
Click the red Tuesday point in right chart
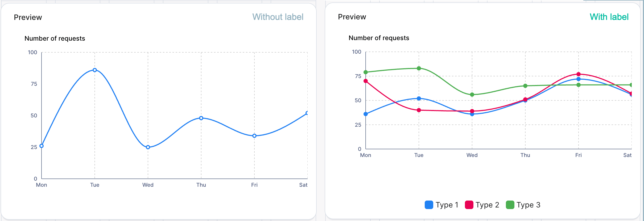pyautogui.click(x=419, y=110)
